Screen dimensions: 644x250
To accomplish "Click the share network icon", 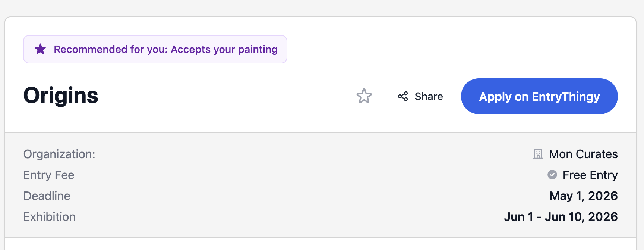I will (x=403, y=96).
